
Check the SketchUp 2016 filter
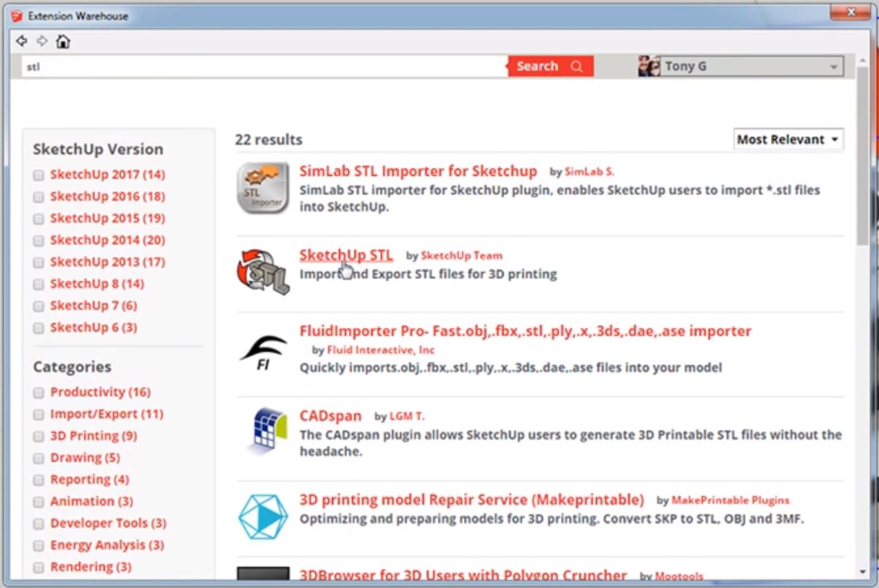tap(38, 197)
